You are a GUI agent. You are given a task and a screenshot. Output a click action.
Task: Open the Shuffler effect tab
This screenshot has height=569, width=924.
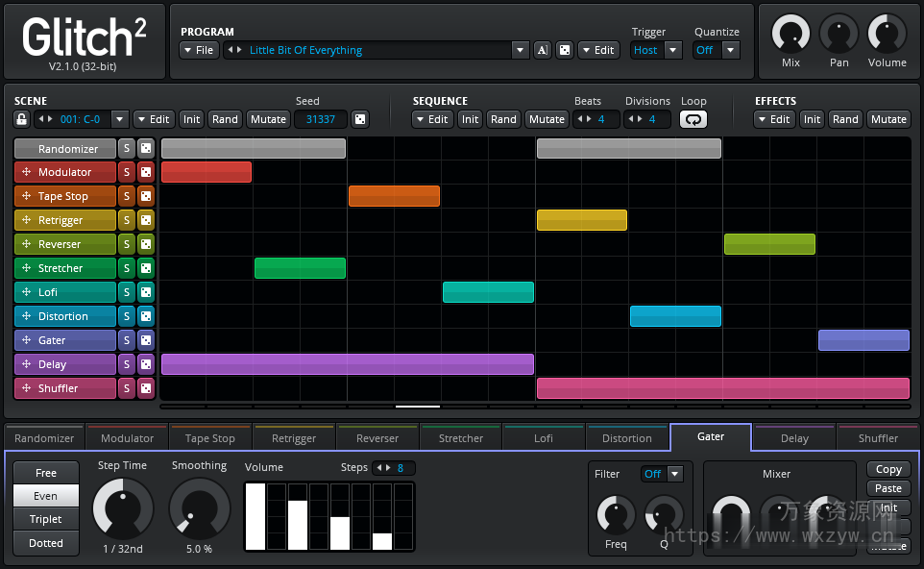tap(878, 438)
